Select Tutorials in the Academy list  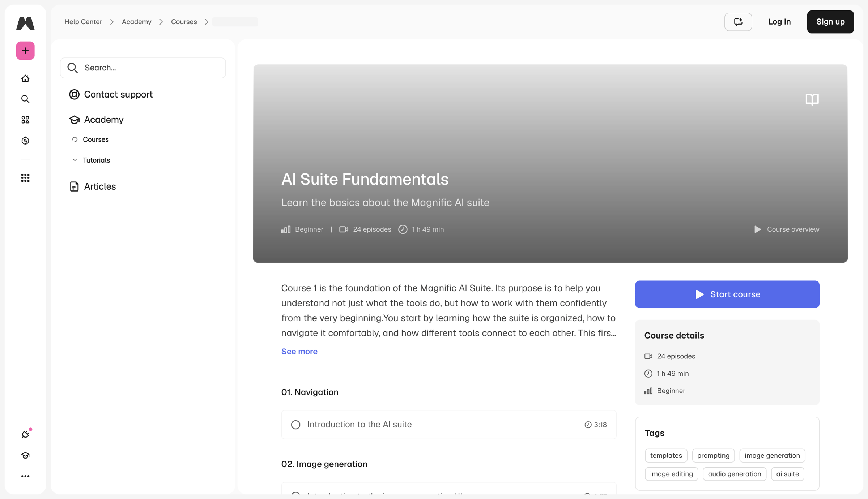pos(97,160)
